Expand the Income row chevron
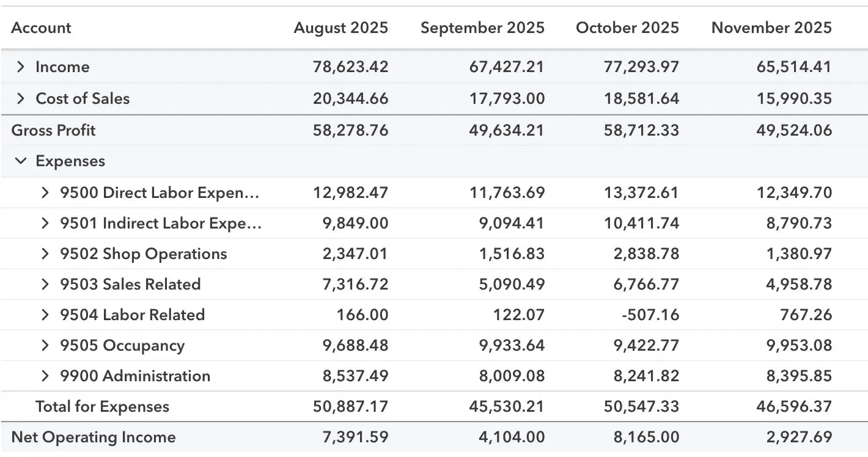This screenshot has height=457, width=868. pyautogui.click(x=21, y=67)
